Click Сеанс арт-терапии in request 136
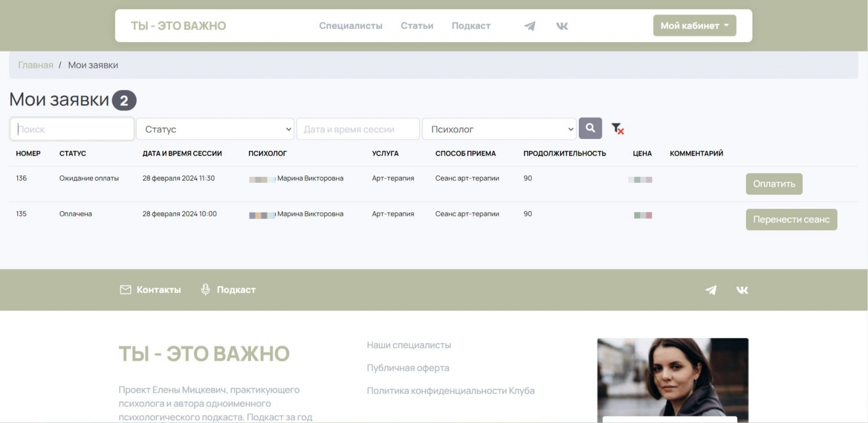 (x=467, y=178)
